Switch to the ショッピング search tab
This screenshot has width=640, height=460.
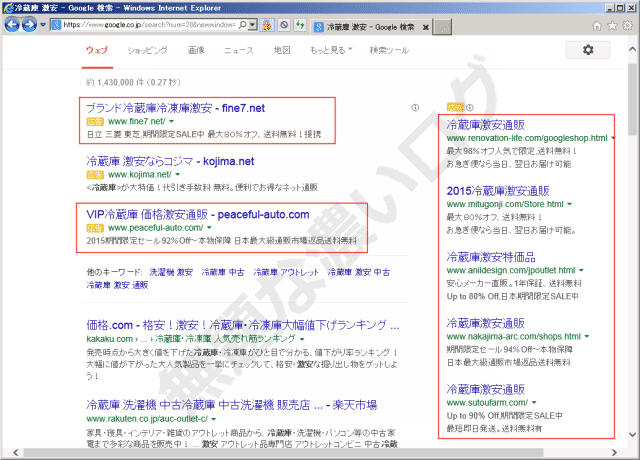pyautogui.click(x=147, y=50)
